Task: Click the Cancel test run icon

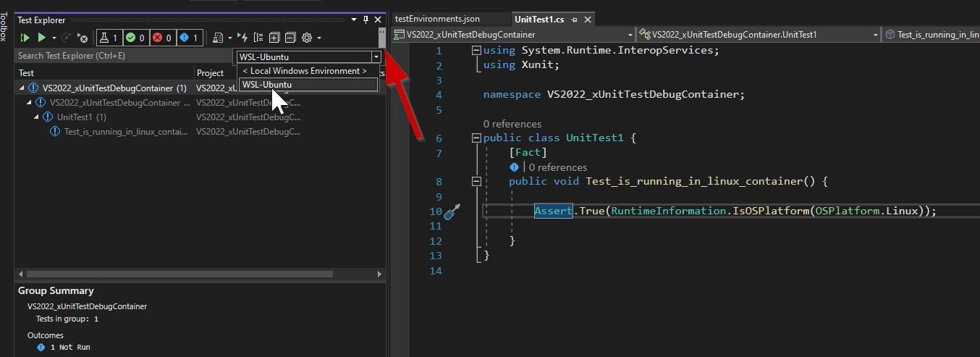Action: click(x=83, y=38)
